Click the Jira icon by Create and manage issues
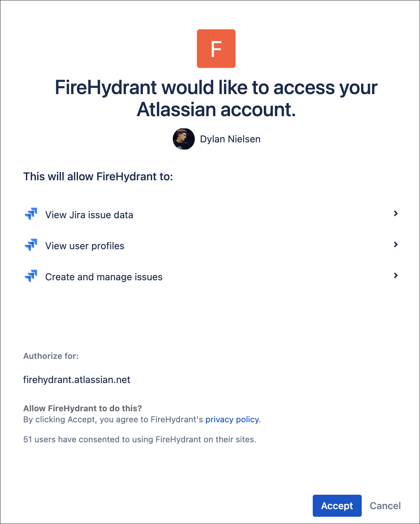The height and width of the screenshot is (524, 420). click(x=31, y=276)
